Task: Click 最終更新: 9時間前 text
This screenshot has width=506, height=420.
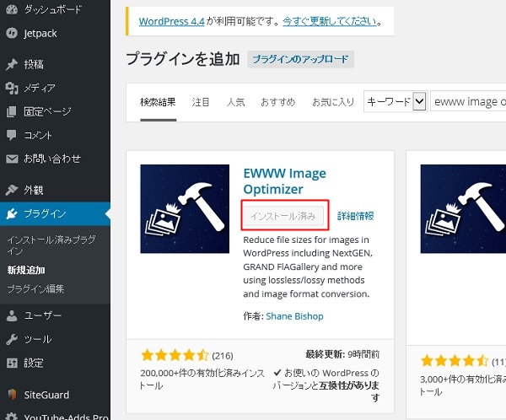Action: pyautogui.click(x=342, y=354)
